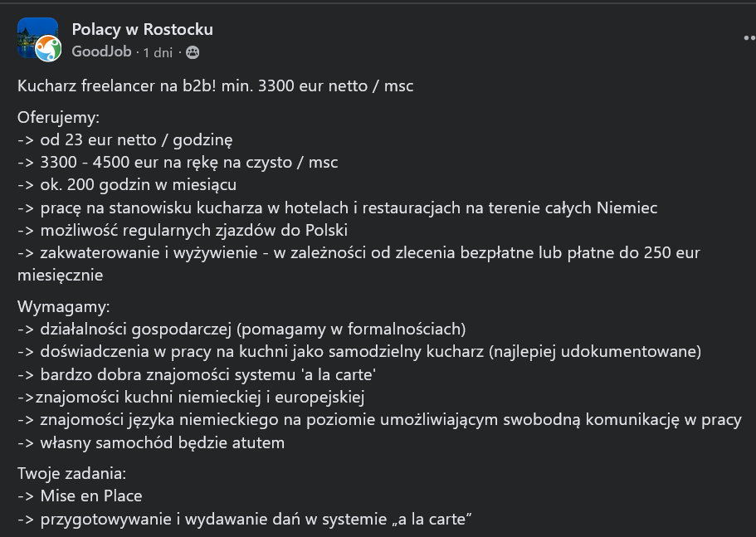The height and width of the screenshot is (537, 756).
Task: Click the 'Wymagamy:' heading text
Action: (x=63, y=307)
